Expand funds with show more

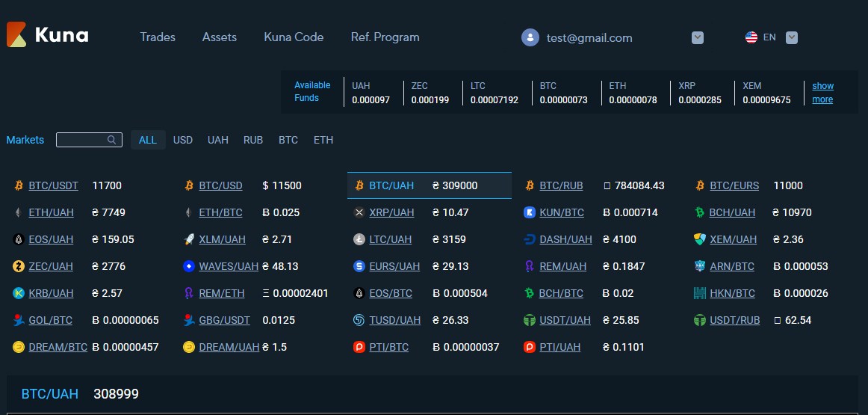click(822, 93)
